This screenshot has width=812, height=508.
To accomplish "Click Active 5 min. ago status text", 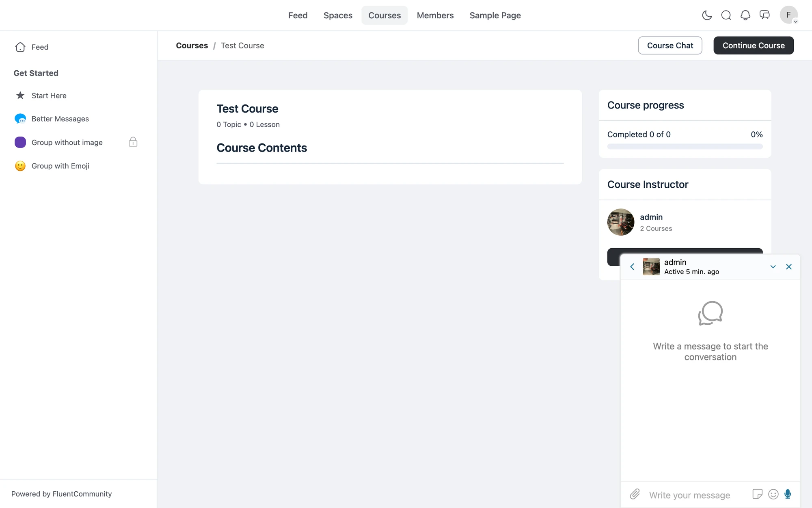I will click(x=691, y=272).
